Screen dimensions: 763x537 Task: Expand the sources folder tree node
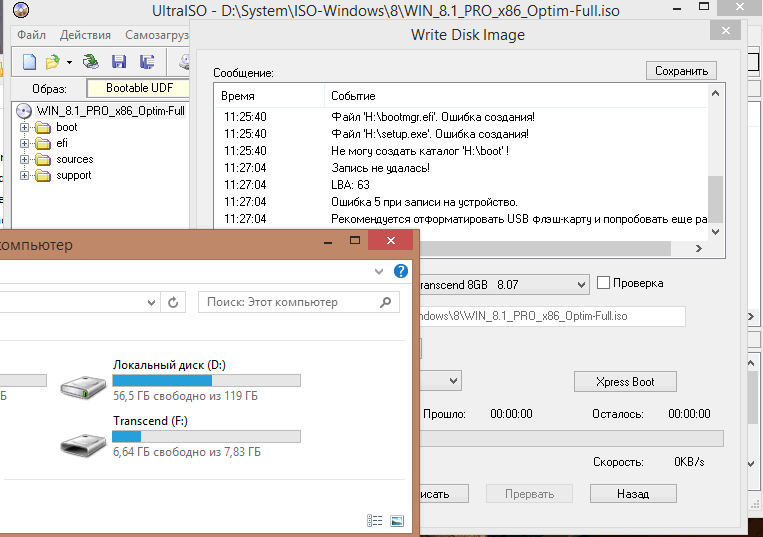25,160
